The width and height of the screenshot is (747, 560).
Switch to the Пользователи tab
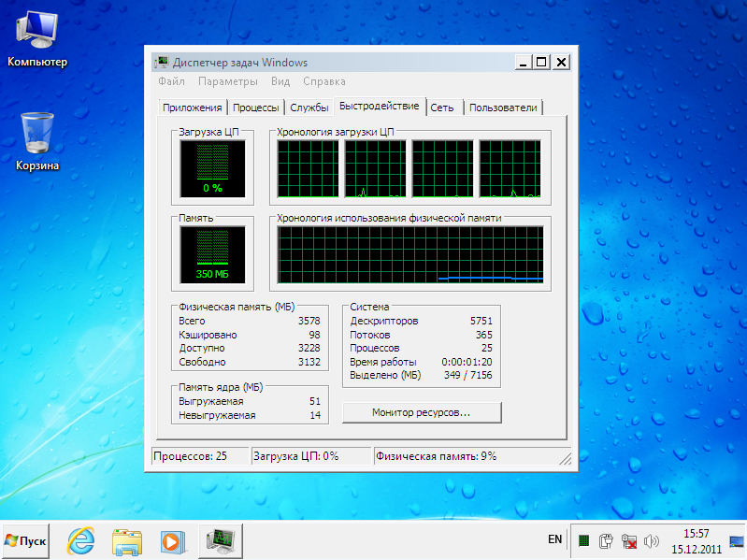pyautogui.click(x=503, y=108)
